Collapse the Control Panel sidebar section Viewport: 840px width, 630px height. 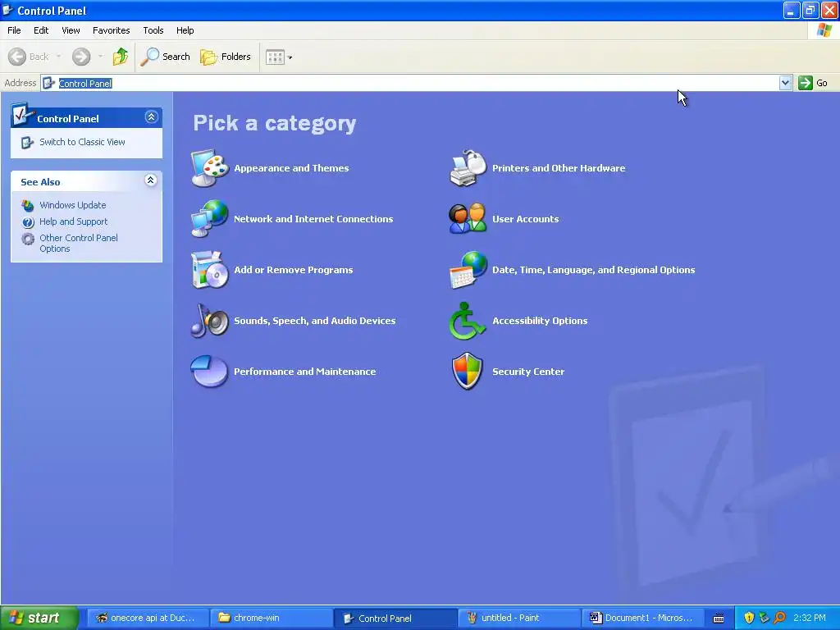(151, 116)
